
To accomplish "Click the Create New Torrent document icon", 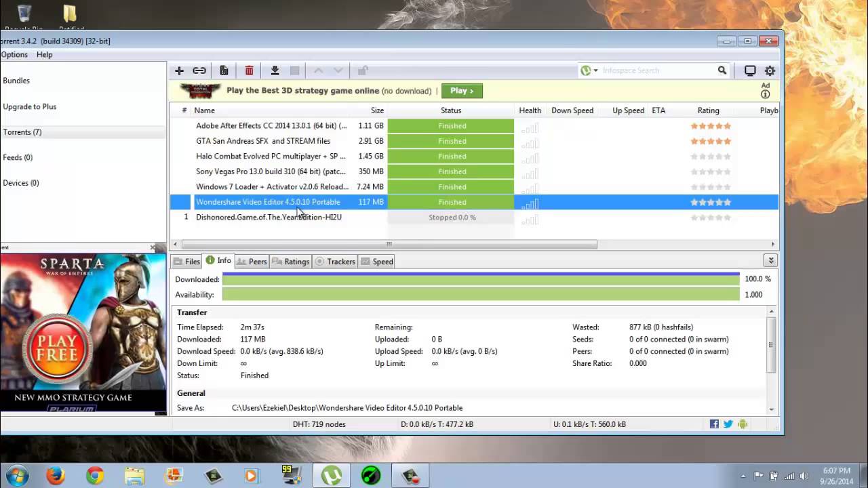I will (224, 70).
